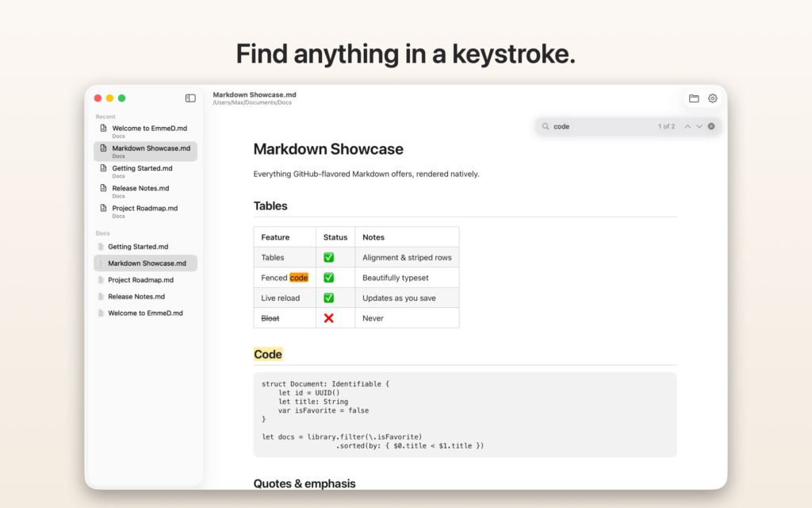812x508 pixels.
Task: Click 'Alignment & striped rows' cell
Action: point(407,258)
